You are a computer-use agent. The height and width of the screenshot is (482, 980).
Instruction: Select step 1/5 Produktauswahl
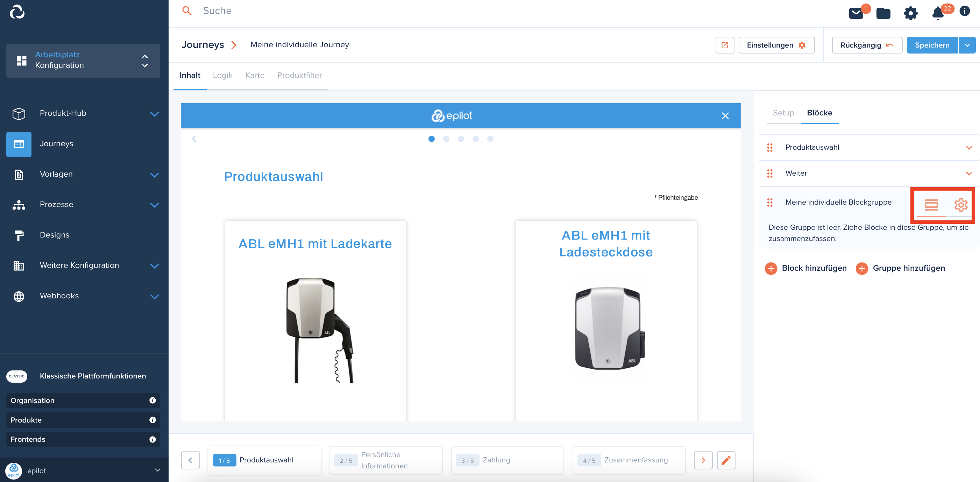(264, 460)
